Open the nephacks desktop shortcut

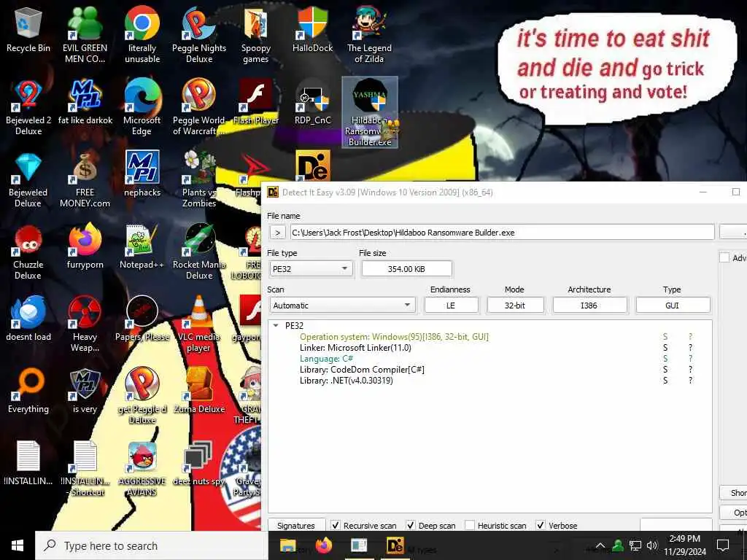[142, 174]
